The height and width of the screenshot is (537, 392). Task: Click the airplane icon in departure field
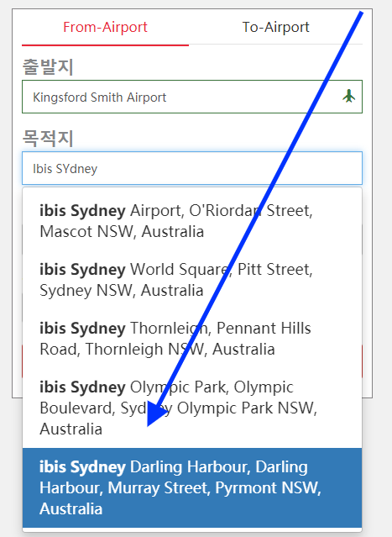(348, 97)
